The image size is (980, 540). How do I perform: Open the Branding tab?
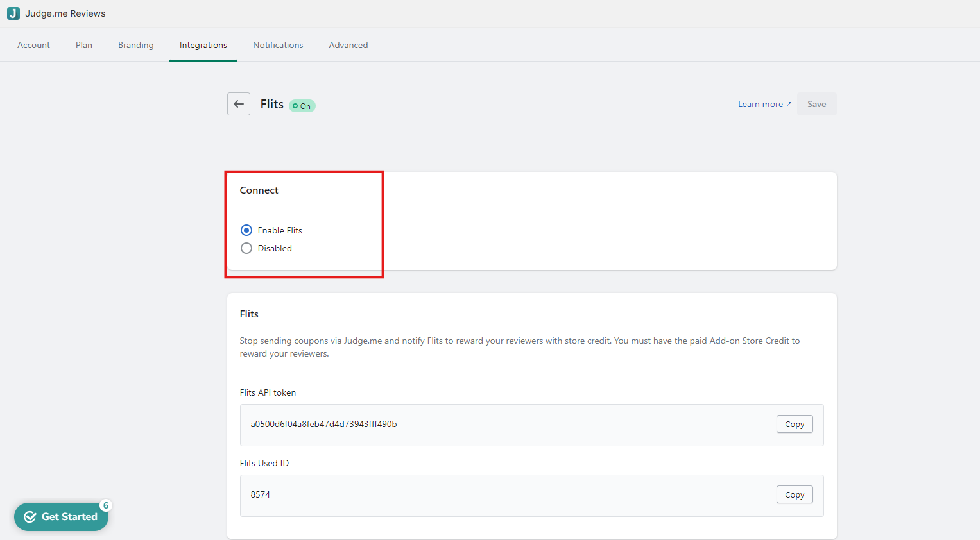click(136, 45)
